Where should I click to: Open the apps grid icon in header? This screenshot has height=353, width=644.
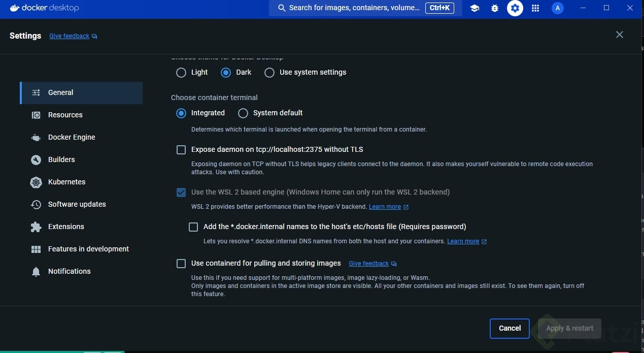(x=535, y=8)
